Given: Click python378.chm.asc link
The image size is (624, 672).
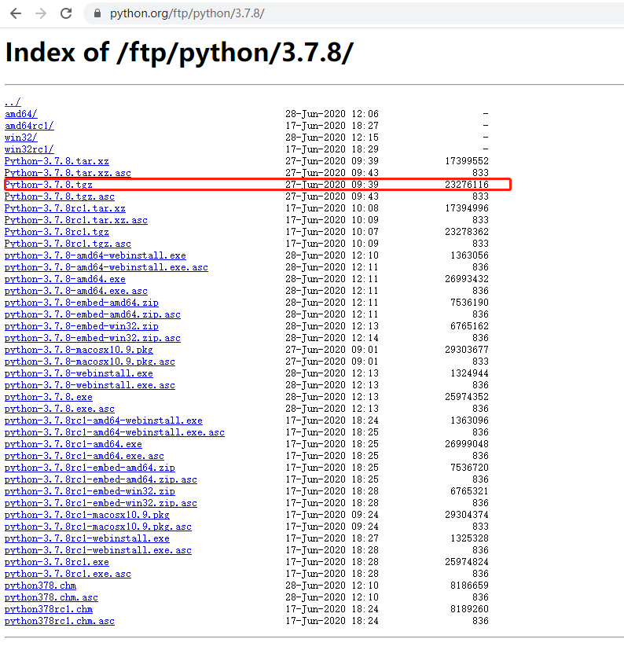Looking at the screenshot, I should [x=51, y=597].
